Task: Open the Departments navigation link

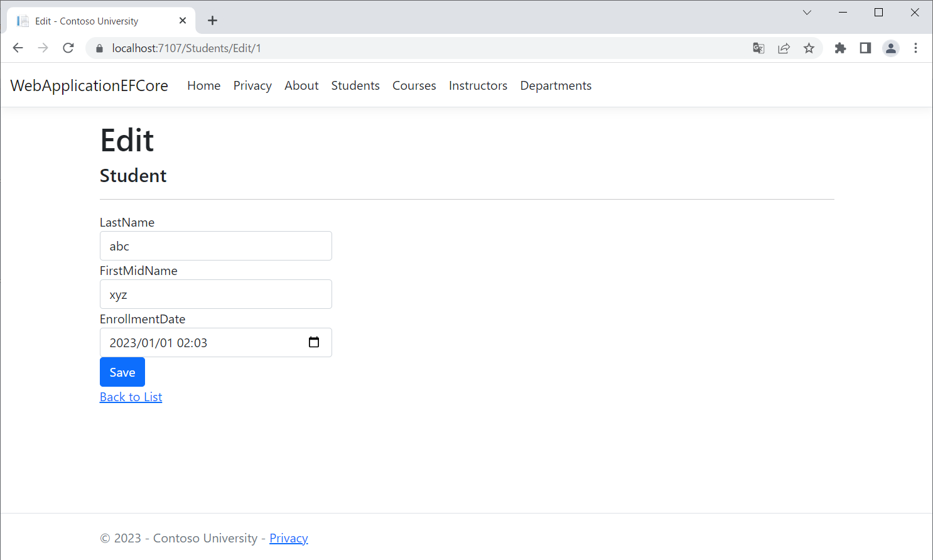Action: pyautogui.click(x=556, y=85)
